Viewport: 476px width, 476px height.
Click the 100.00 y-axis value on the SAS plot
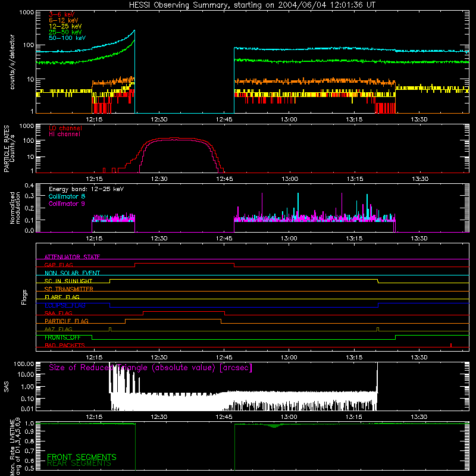pyautogui.click(x=24, y=364)
